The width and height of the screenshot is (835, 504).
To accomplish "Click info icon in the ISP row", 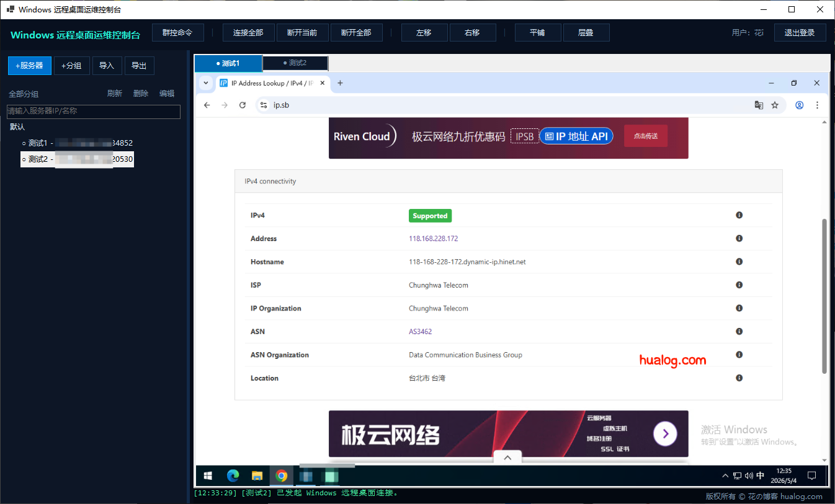I will pos(739,285).
